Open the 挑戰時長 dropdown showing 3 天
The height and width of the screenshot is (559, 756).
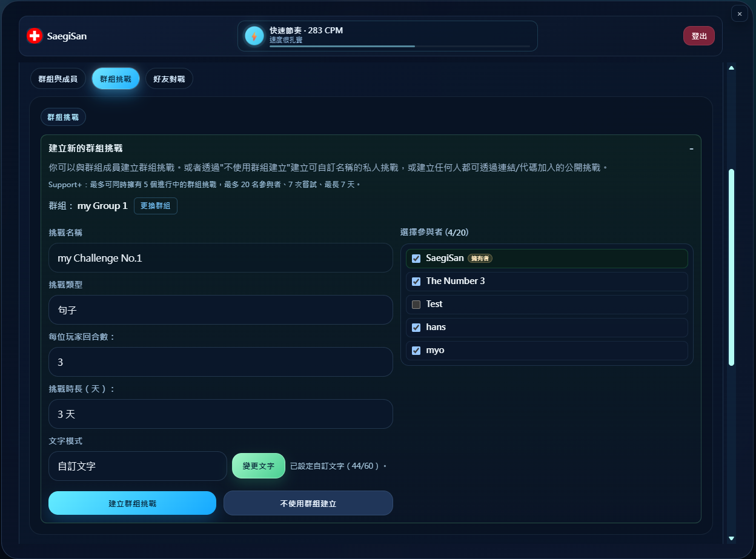pyautogui.click(x=220, y=414)
